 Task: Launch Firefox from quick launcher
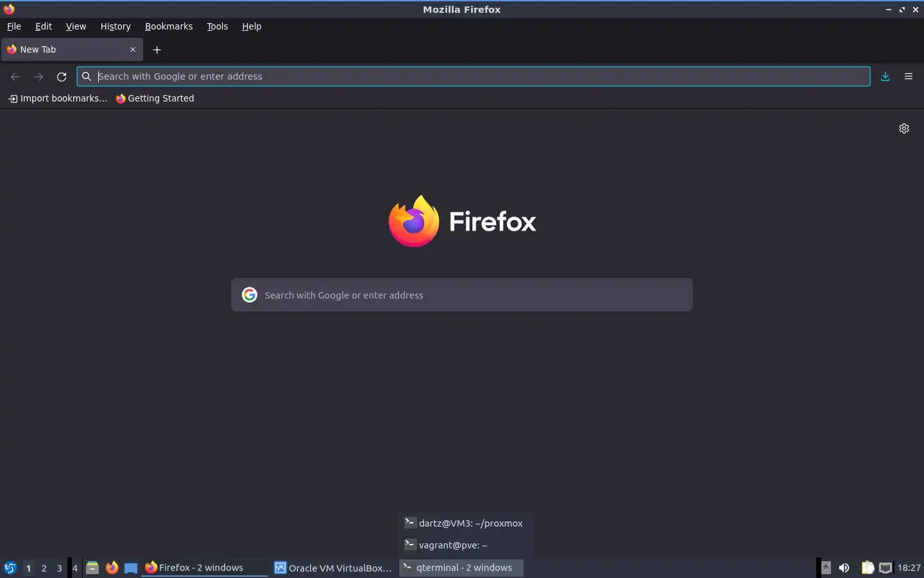coord(112,568)
